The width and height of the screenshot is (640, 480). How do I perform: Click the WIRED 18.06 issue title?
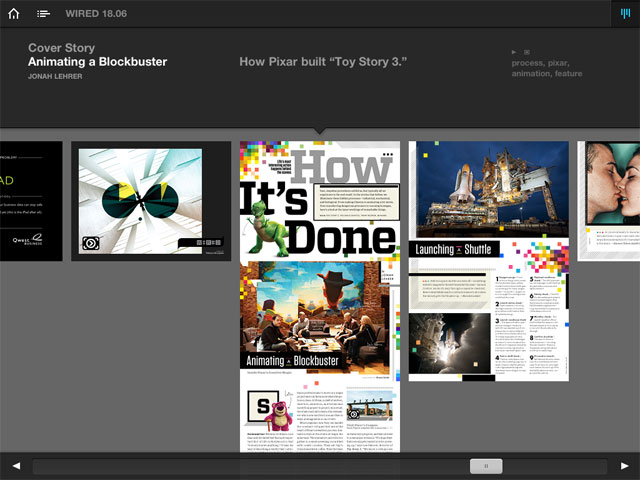(x=96, y=13)
